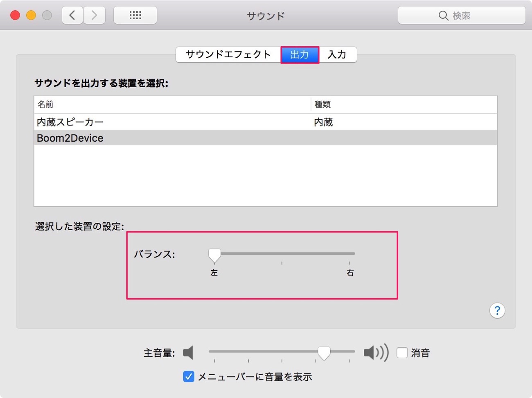Go forward with the right chevron button
532x398 pixels.
point(94,16)
